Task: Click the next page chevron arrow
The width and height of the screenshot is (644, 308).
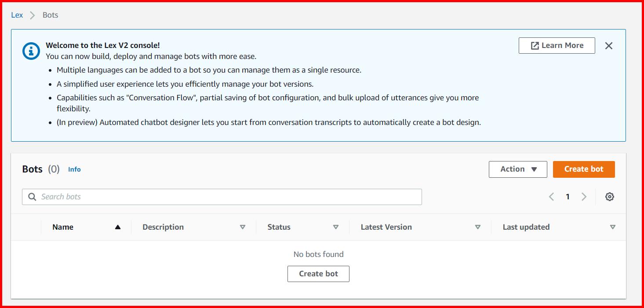Action: (x=584, y=197)
